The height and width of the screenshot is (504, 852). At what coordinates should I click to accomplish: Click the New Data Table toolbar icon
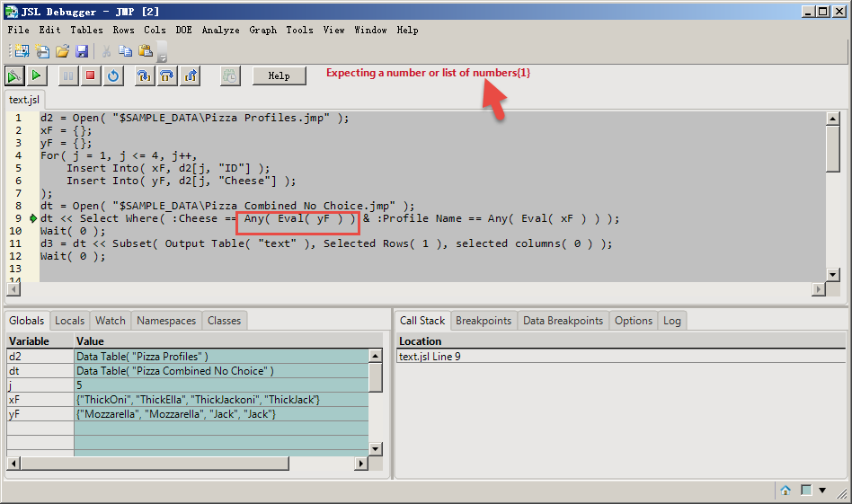pyautogui.click(x=22, y=51)
